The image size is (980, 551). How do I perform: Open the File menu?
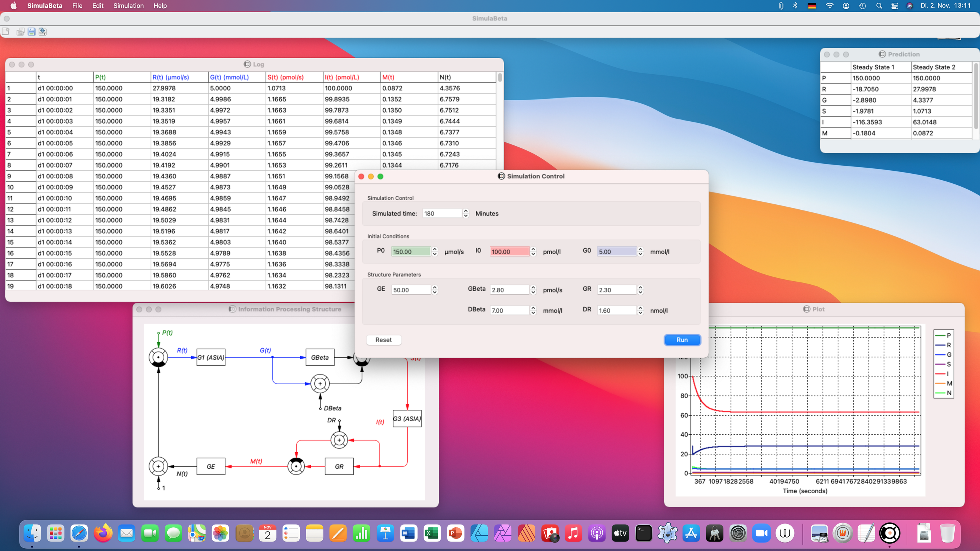(77, 6)
